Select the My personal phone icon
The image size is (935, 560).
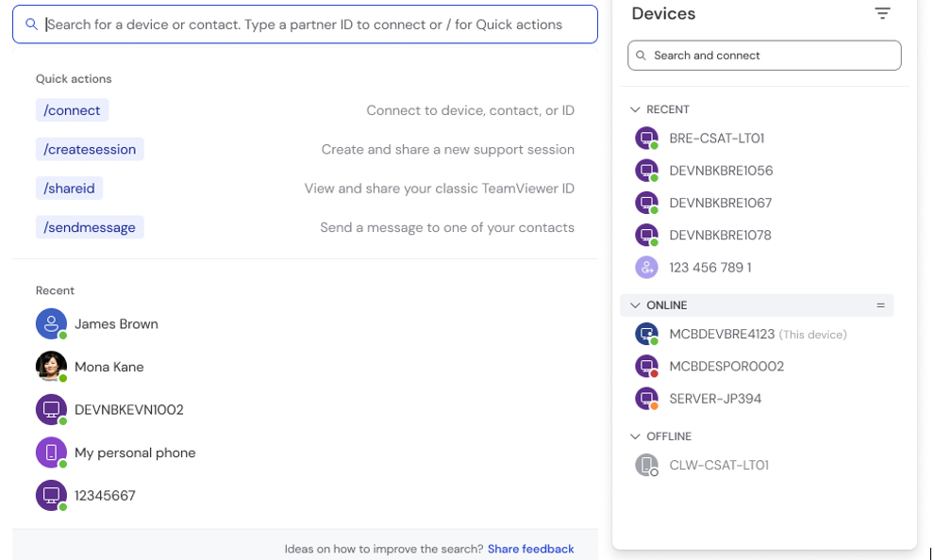pos(51,453)
